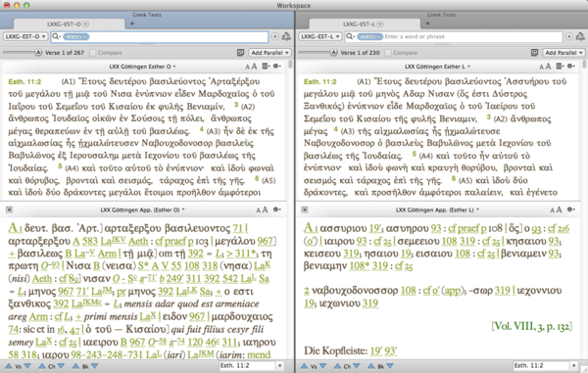Viewport: 588px width, 373px height.
Task: Open display layout dropdown in Esther O pane
Action: 266,67
